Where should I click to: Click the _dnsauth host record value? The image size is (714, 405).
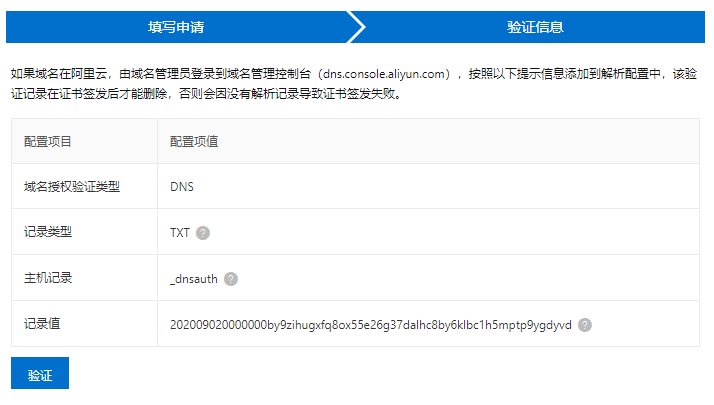[194, 279]
